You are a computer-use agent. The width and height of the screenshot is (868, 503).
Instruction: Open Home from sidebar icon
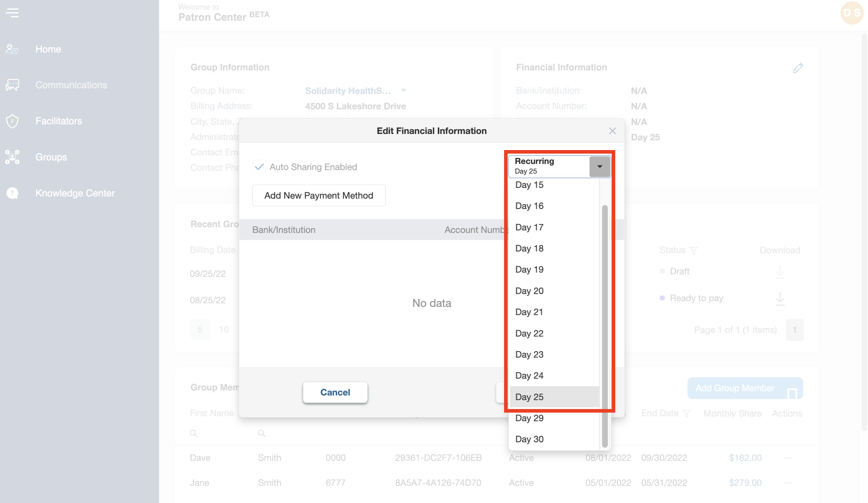(x=12, y=49)
